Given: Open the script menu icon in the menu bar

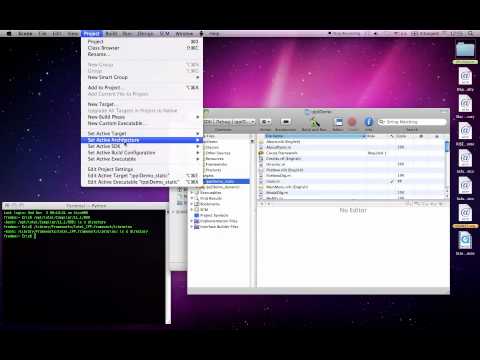Looking at the screenshot, I should [x=201, y=34].
